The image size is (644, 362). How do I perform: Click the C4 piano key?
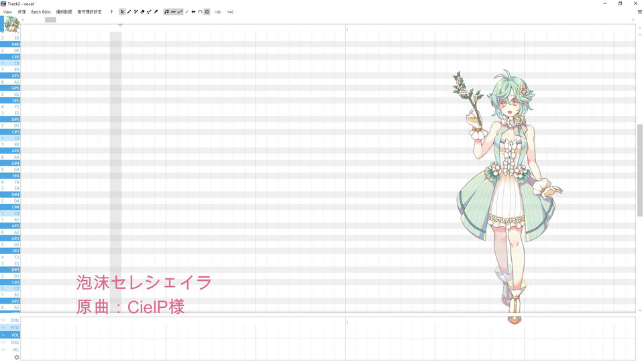[10, 213]
